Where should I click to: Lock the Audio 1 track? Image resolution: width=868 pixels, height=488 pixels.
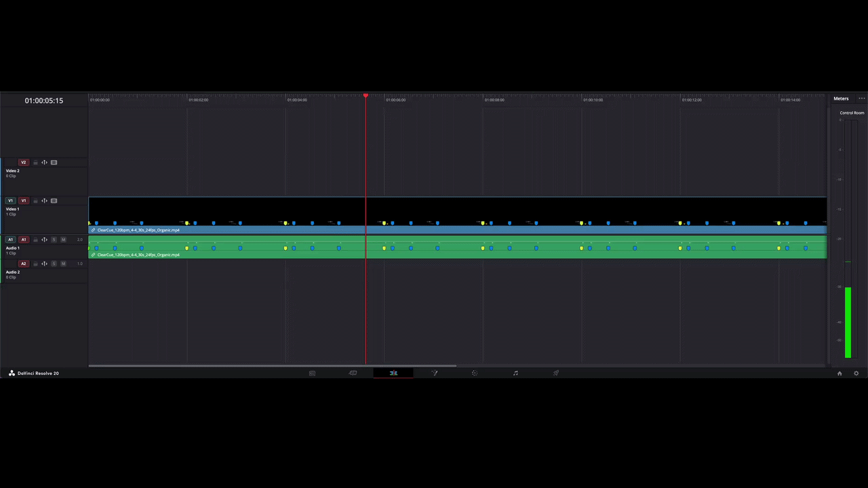coord(35,239)
